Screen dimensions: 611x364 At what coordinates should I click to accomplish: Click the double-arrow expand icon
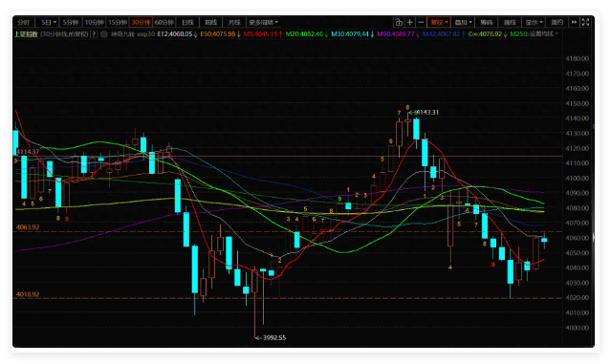pos(574,22)
